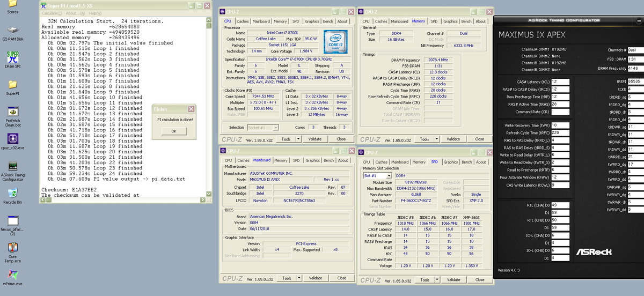Click the Super PI title bar icon

[44, 6]
